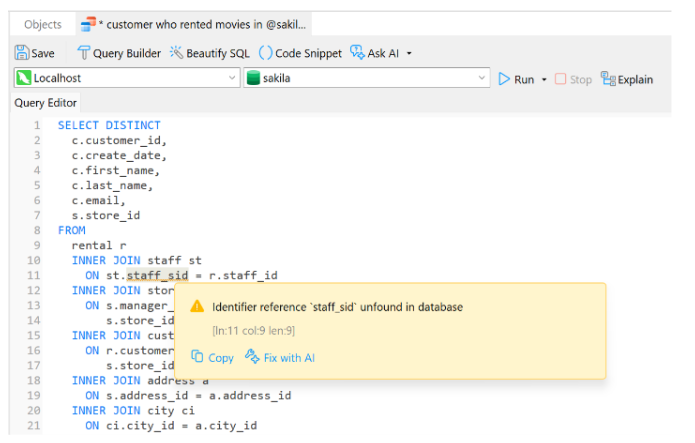Expand the Run options arrow

pos(544,80)
